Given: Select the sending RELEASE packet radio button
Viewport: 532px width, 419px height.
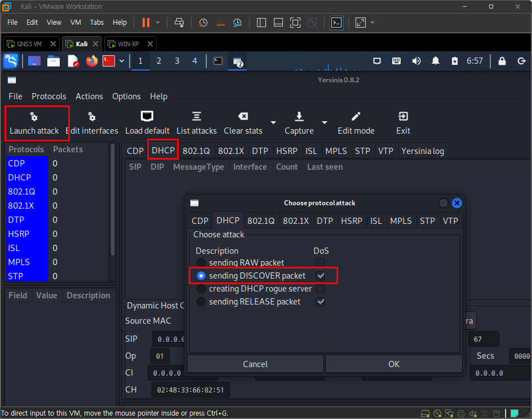Looking at the screenshot, I should click(x=201, y=302).
